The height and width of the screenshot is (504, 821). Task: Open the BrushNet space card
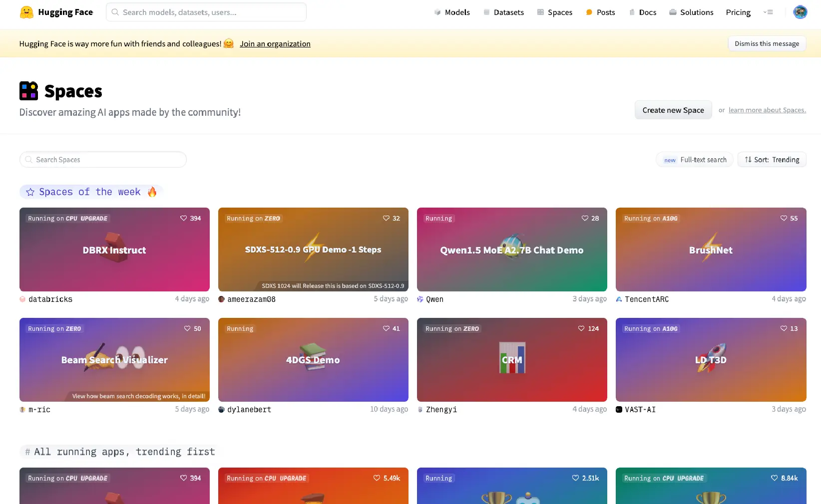tap(711, 250)
